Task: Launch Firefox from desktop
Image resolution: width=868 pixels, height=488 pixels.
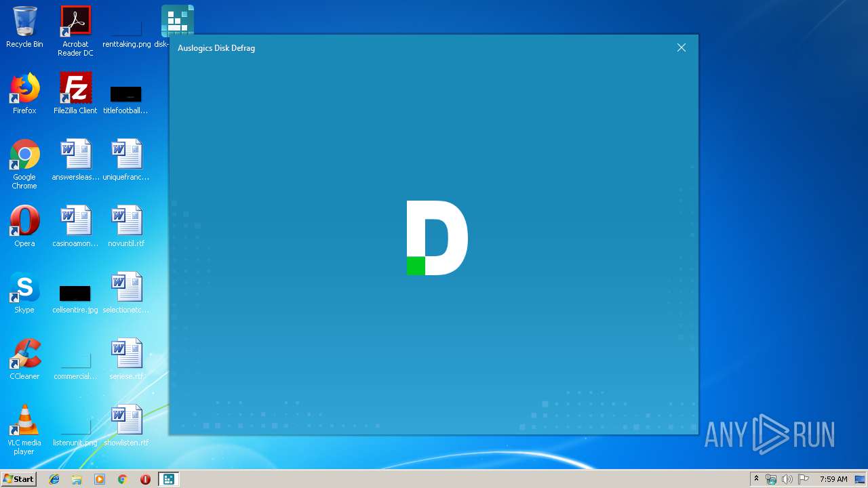Action: (x=24, y=94)
